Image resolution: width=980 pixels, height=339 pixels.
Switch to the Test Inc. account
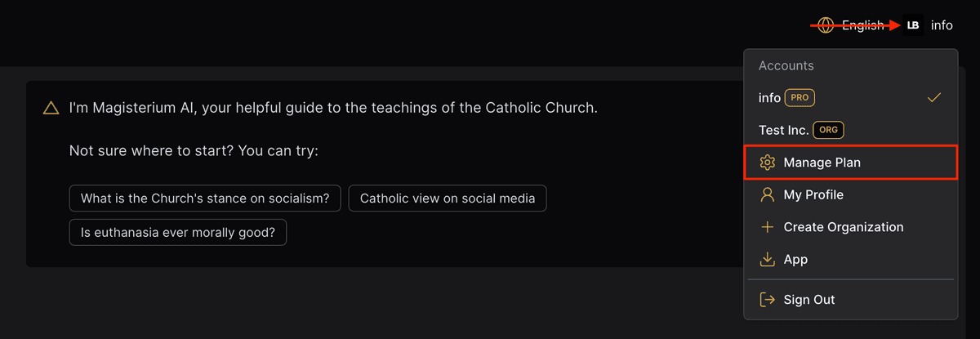(x=784, y=130)
